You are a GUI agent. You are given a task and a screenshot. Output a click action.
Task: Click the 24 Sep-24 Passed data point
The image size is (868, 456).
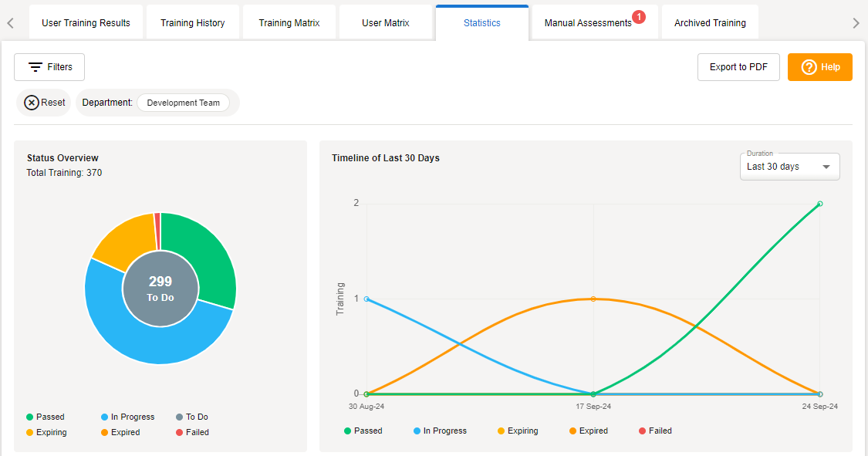pyautogui.click(x=819, y=204)
